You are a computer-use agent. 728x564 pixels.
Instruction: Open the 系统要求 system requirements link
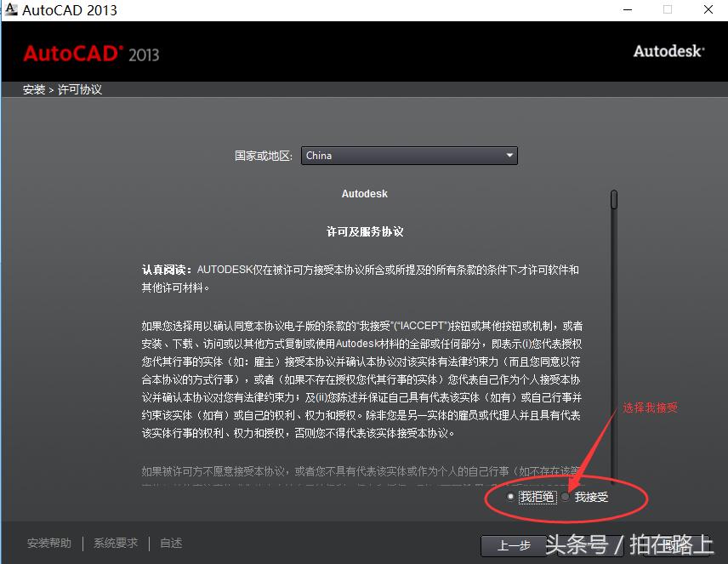116,543
